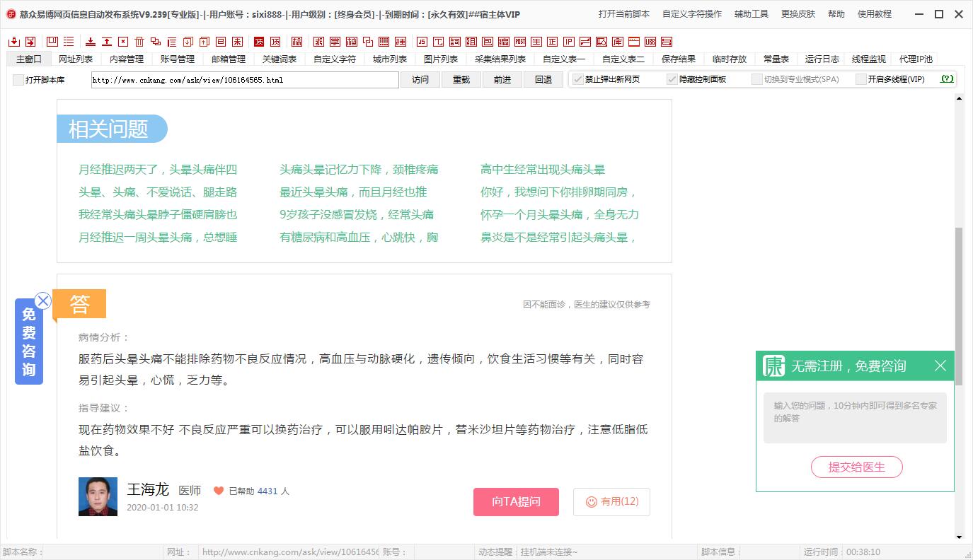
Task: Click the 连 glyph toolbar icon
Action: pos(401,42)
